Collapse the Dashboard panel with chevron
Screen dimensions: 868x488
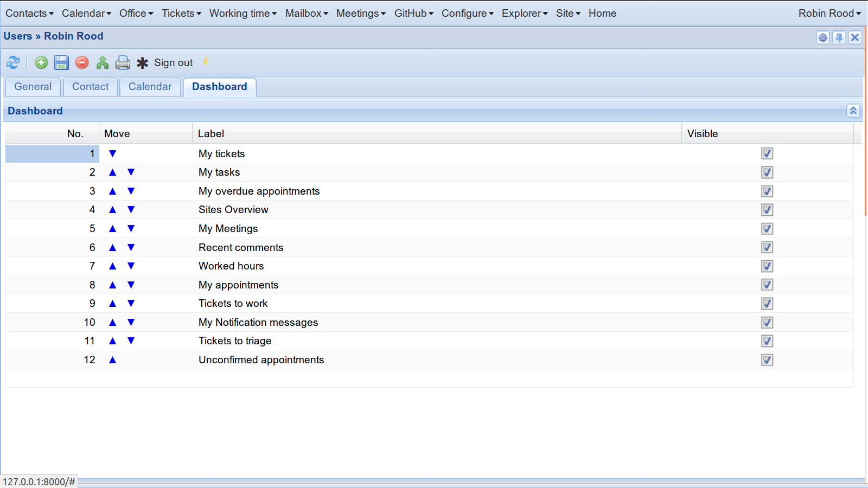[x=853, y=111]
